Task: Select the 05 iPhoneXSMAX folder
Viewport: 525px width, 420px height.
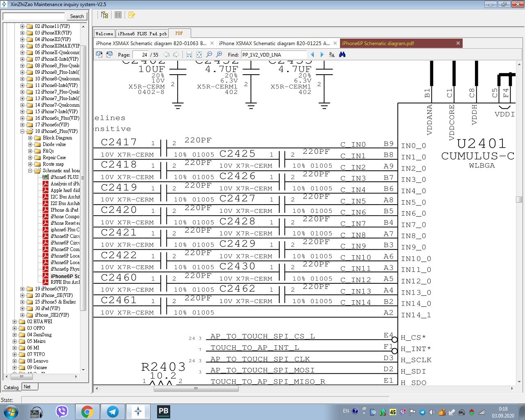Action: pos(57,46)
